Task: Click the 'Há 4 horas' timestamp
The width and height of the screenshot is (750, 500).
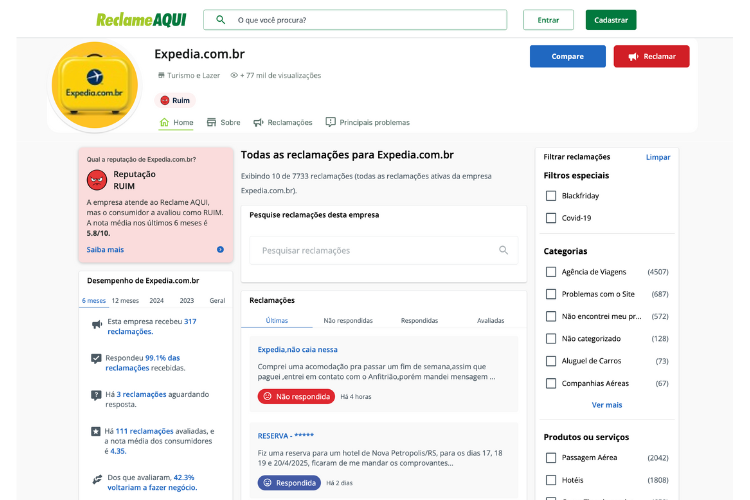Action: (x=355, y=397)
